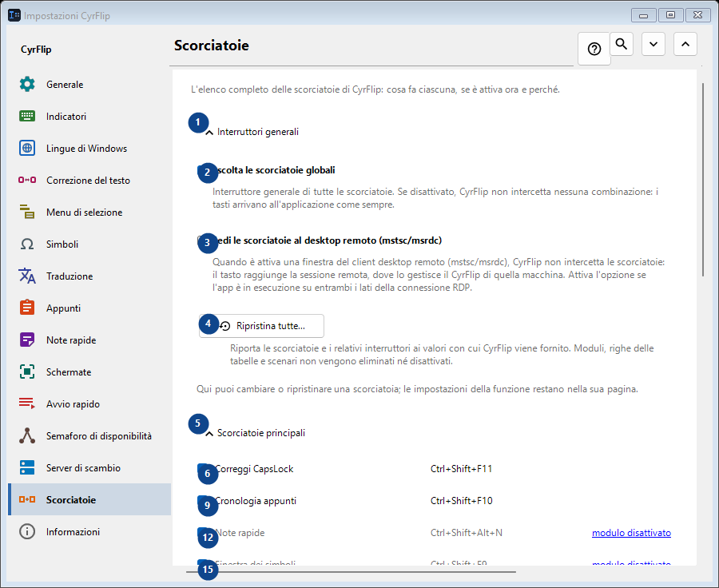Viewport: 719px width, 588px height.
Task: Toggle the listen to 'scorciatoie globali' option
Action: [x=203, y=171]
